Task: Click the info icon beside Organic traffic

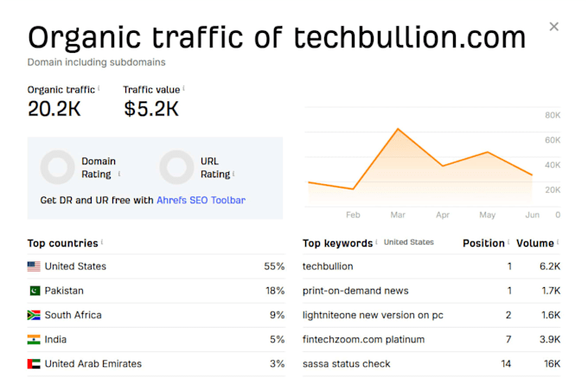Action: 99,88
